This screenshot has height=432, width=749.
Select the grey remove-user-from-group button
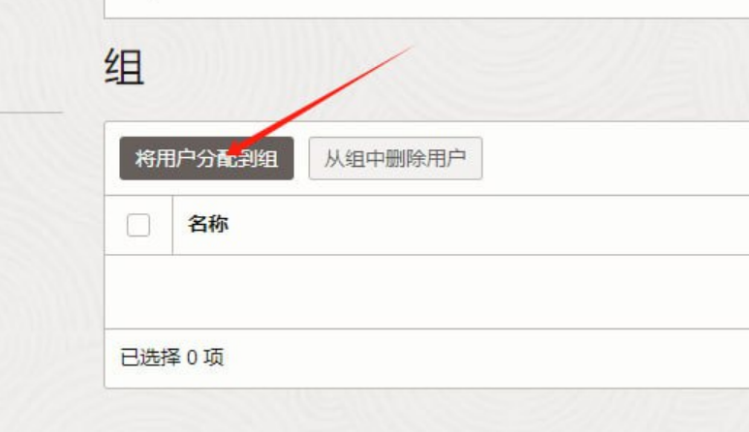[396, 158]
